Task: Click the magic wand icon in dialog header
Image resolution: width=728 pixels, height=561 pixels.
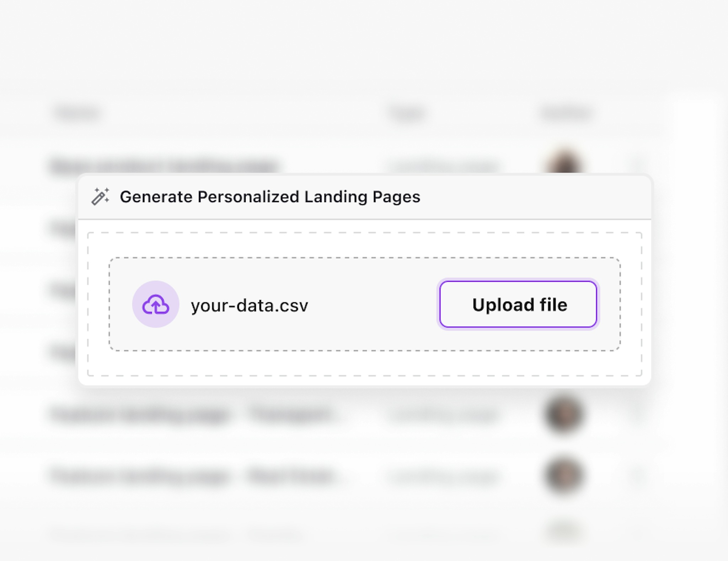Action: (x=100, y=196)
